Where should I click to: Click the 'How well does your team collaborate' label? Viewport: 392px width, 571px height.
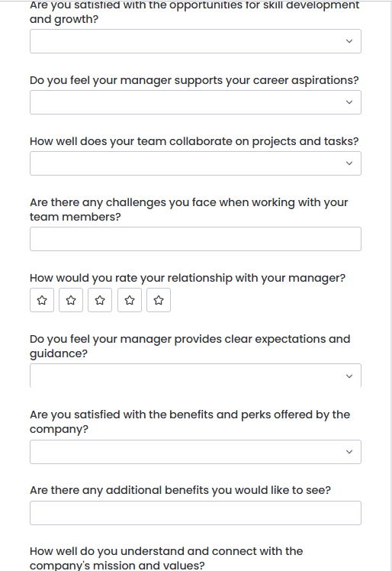[194, 141]
